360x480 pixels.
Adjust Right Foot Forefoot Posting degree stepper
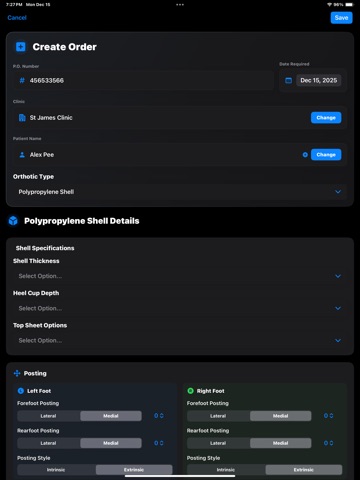329,416
